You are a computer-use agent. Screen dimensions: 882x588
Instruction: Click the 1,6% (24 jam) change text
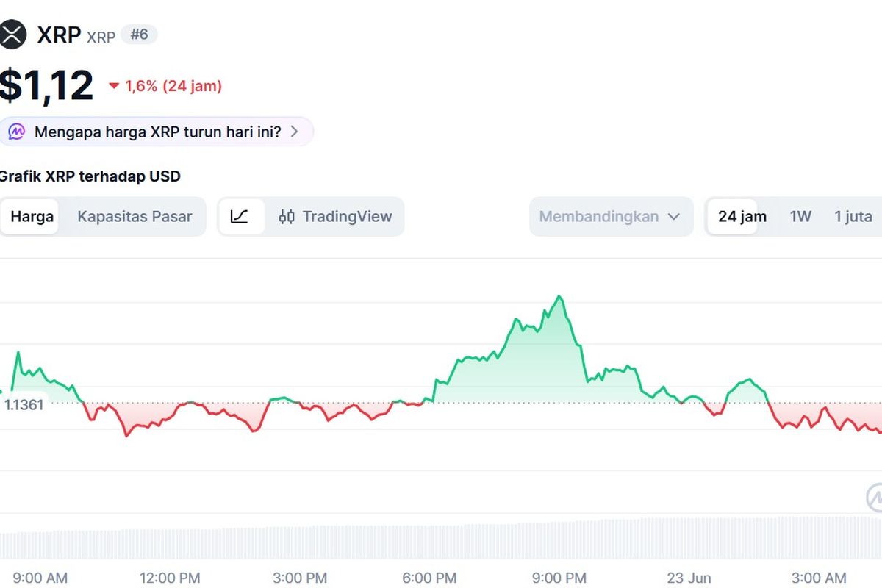tap(173, 86)
